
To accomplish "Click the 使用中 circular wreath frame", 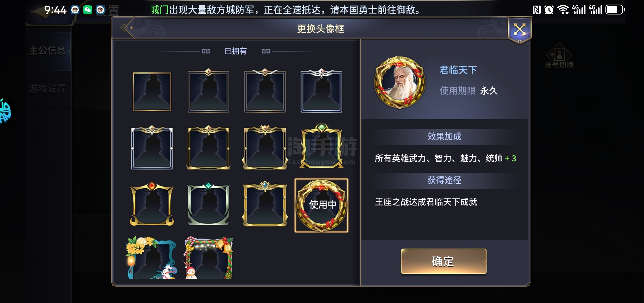I will point(321,205).
